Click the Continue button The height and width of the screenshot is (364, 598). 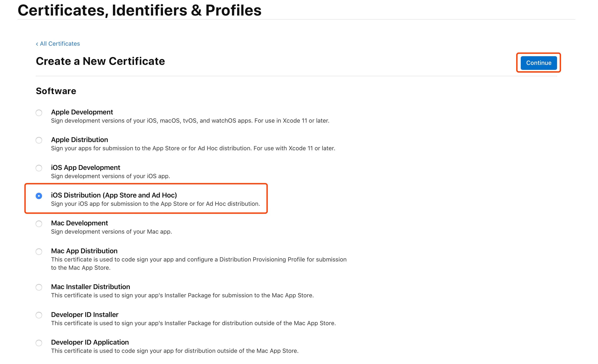(538, 63)
